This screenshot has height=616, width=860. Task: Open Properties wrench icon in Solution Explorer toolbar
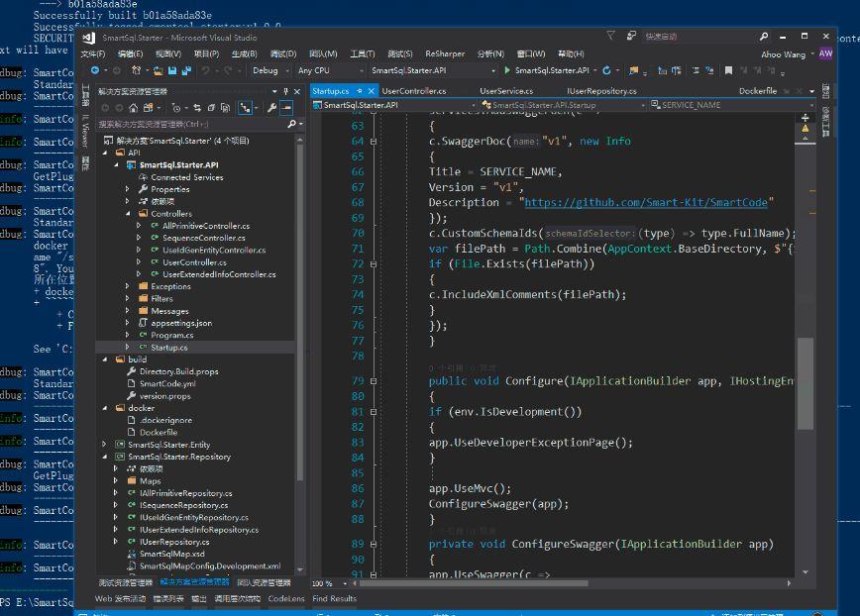pyautogui.click(x=271, y=107)
